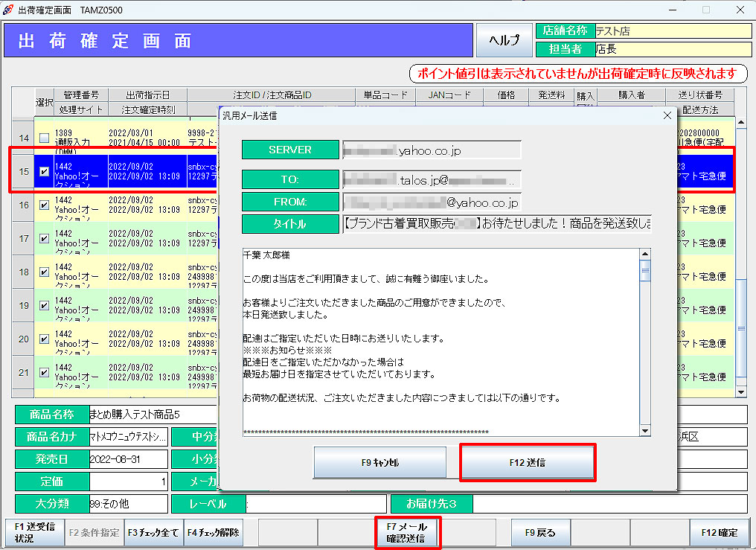Click the F9 戻る back button
The image size is (756, 550).
[540, 533]
